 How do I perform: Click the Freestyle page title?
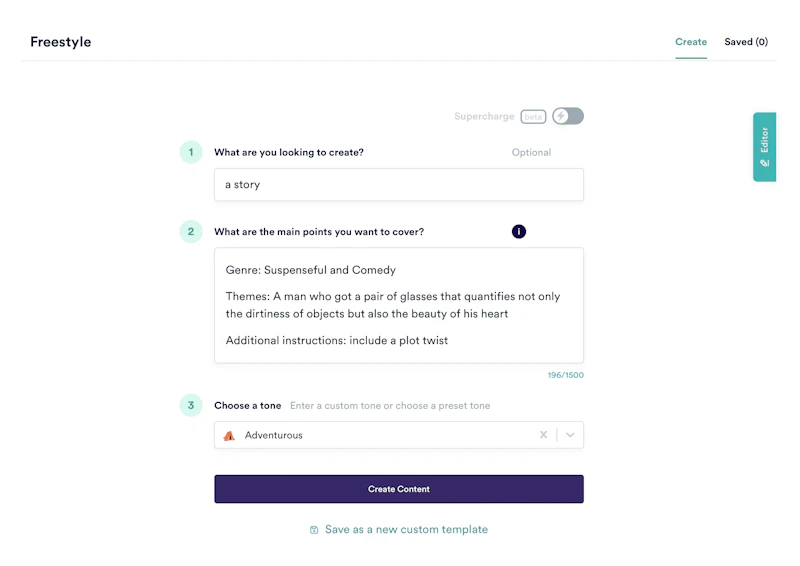click(61, 42)
